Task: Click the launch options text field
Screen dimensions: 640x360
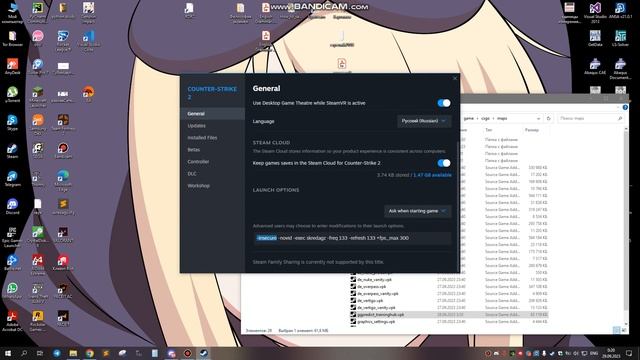Action: coord(352,238)
